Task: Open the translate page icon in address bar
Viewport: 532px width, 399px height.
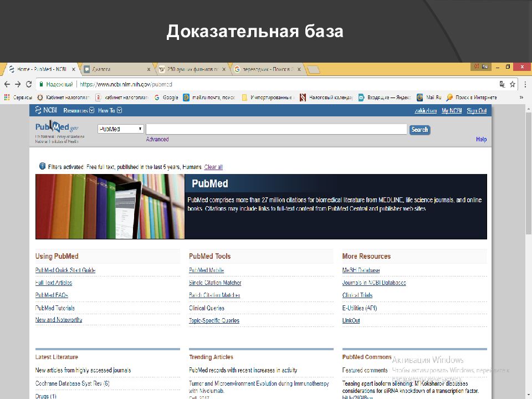Action: click(503, 84)
